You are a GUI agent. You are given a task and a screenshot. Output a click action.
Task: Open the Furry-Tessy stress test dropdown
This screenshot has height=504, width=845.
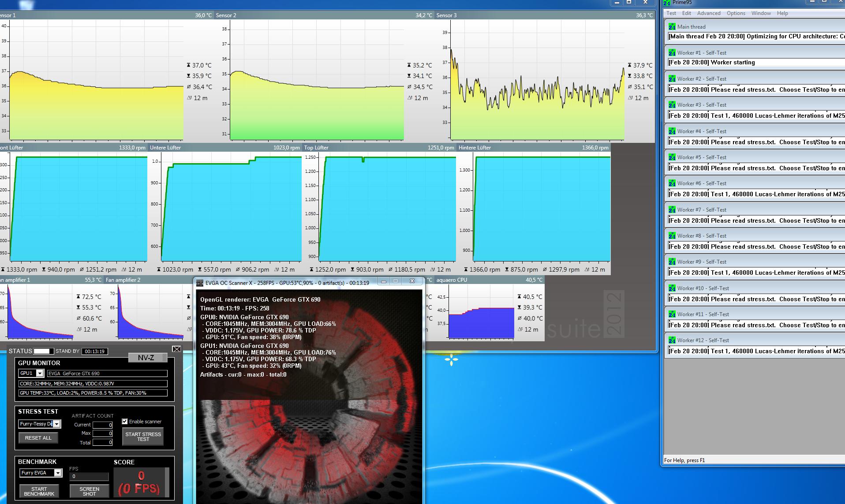click(56, 424)
